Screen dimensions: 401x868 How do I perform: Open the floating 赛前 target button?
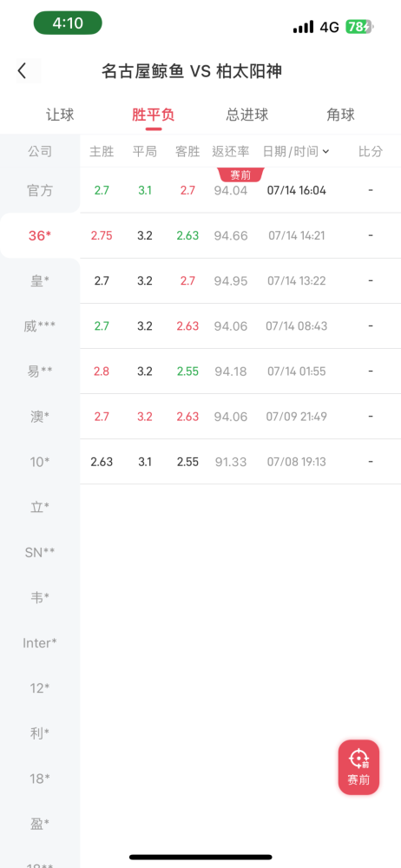coord(359,767)
